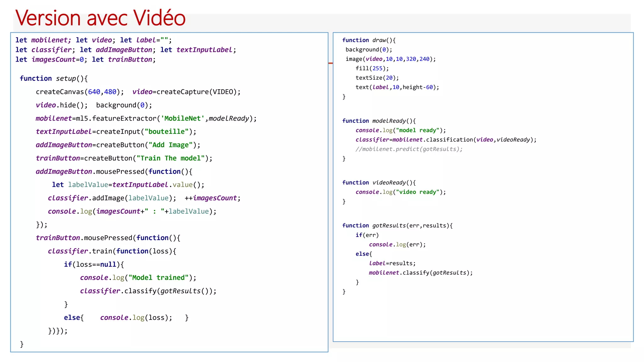Click the line 'label=results;'
Screen dimensions: 644x362
point(392,263)
